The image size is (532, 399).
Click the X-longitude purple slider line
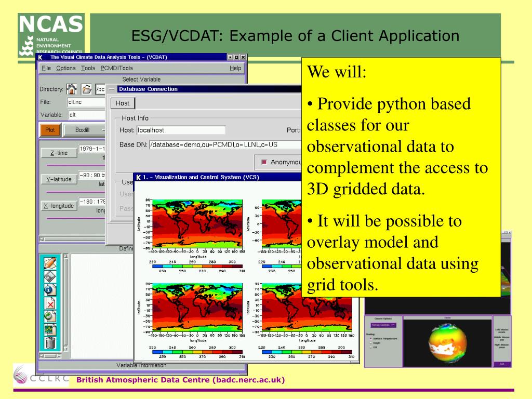point(76,219)
